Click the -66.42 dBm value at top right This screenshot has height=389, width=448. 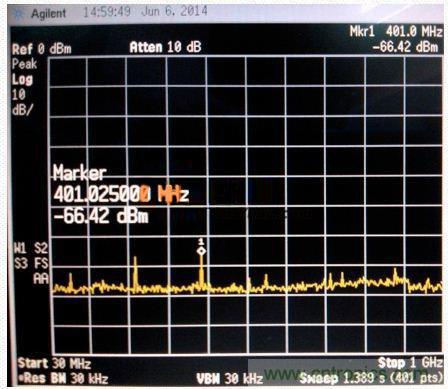click(x=405, y=47)
